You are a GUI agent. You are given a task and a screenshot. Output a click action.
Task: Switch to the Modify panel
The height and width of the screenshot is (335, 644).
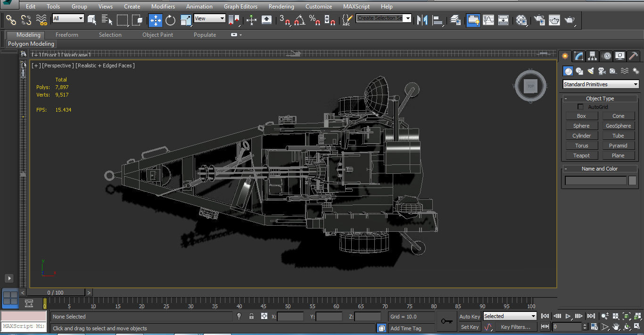[x=578, y=56]
